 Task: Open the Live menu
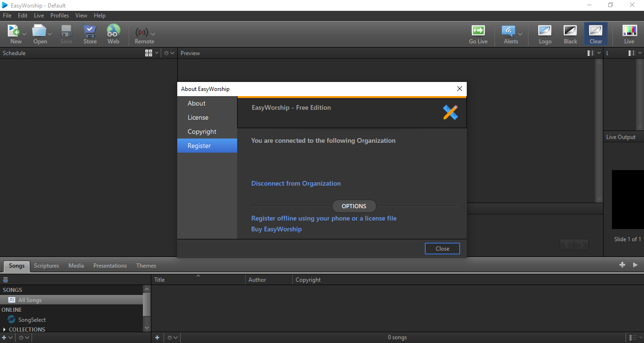pos(39,16)
